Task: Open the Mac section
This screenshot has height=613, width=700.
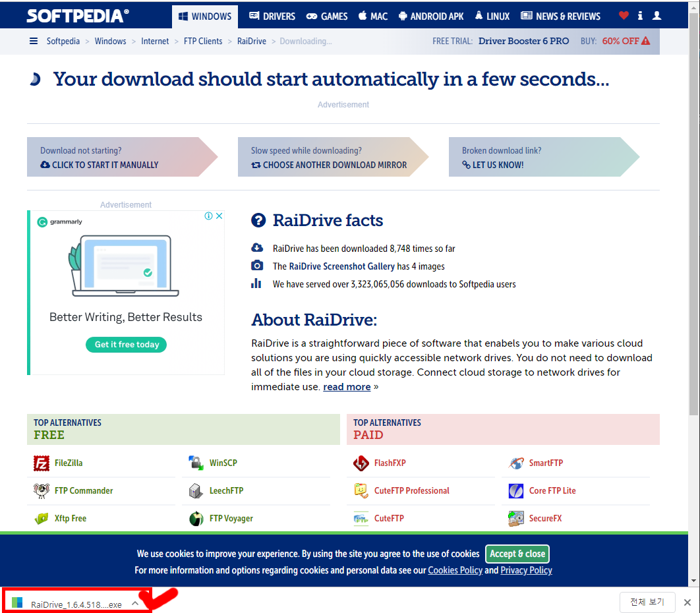Action: (373, 16)
